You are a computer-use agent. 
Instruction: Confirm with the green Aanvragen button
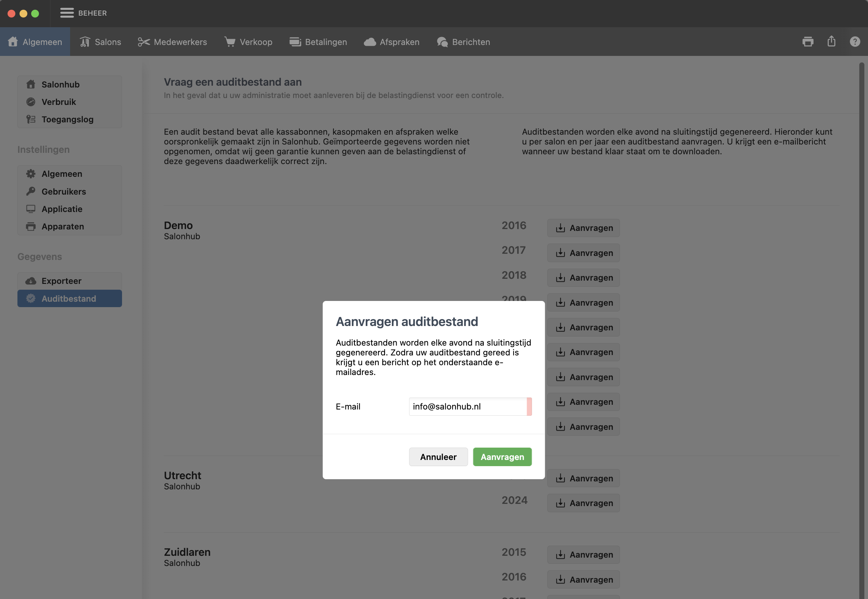[x=502, y=457]
